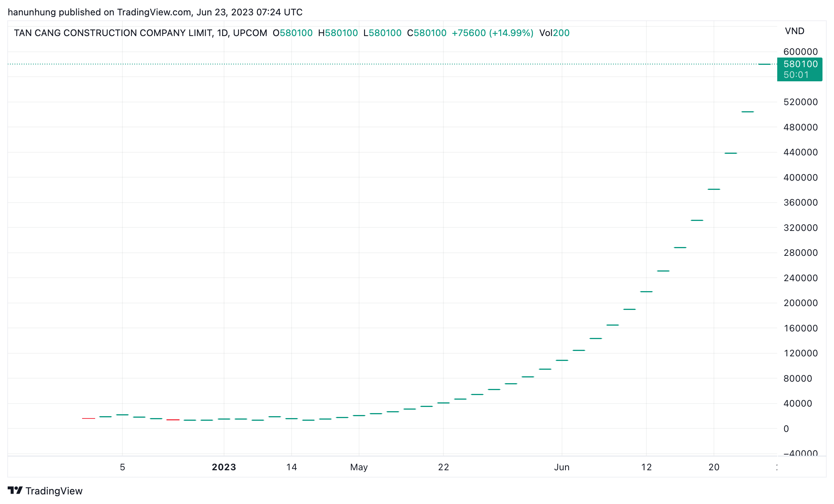834x504 pixels.
Task: Click the countdown timer 50:01
Action: 796,75
